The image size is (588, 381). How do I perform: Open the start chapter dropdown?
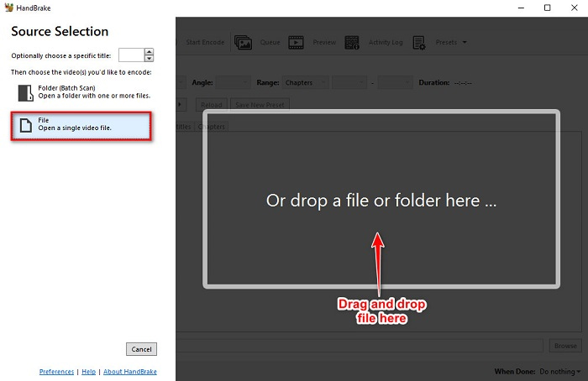tap(349, 82)
